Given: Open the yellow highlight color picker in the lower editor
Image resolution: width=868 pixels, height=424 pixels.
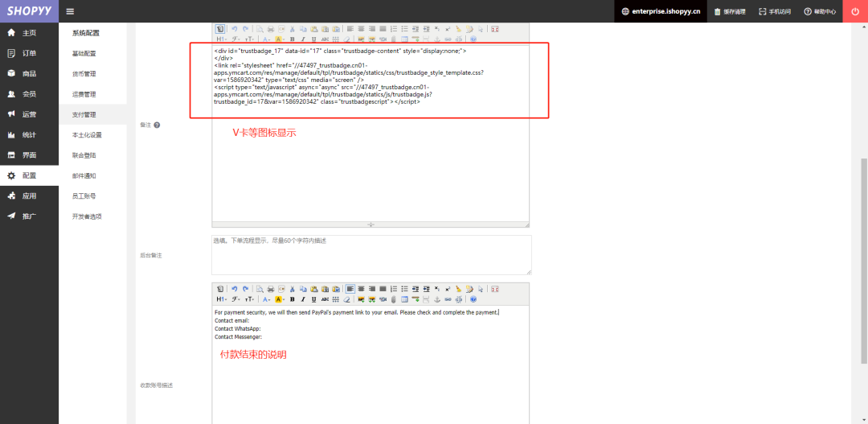Looking at the screenshot, I should (280, 299).
